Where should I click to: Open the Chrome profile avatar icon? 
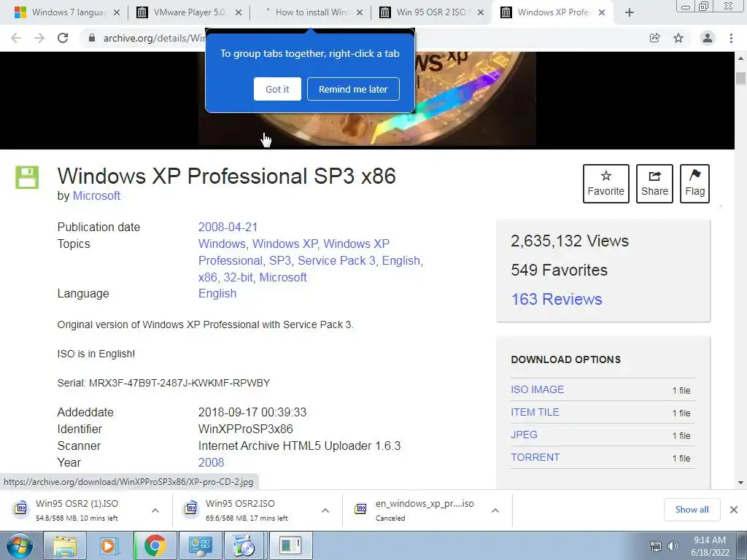pos(708,38)
